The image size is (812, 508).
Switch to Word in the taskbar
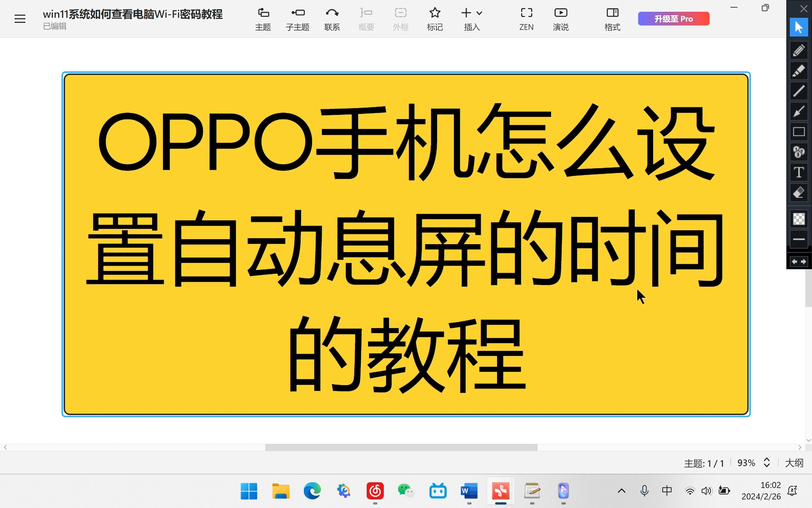[x=469, y=491]
